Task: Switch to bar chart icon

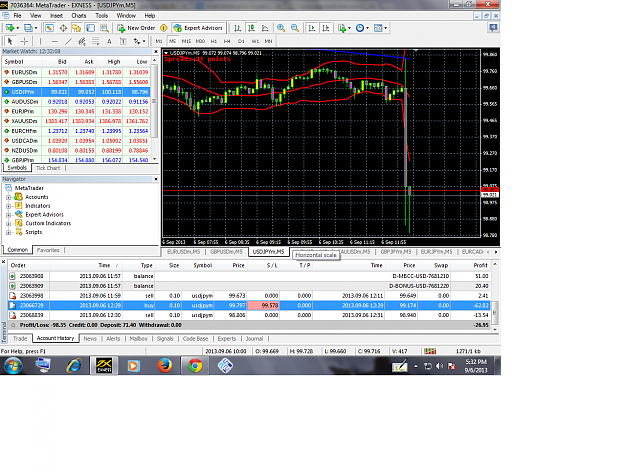Action: [238, 28]
